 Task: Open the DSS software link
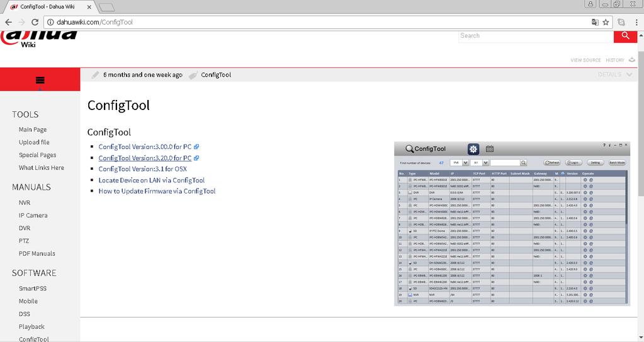click(x=24, y=314)
